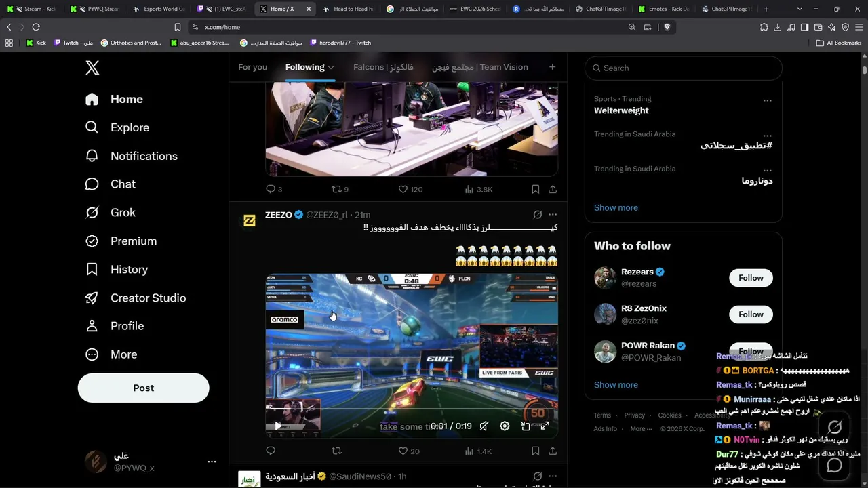
Task: Enter fullscreen on the ZEEZO video
Action: pyautogui.click(x=545, y=426)
